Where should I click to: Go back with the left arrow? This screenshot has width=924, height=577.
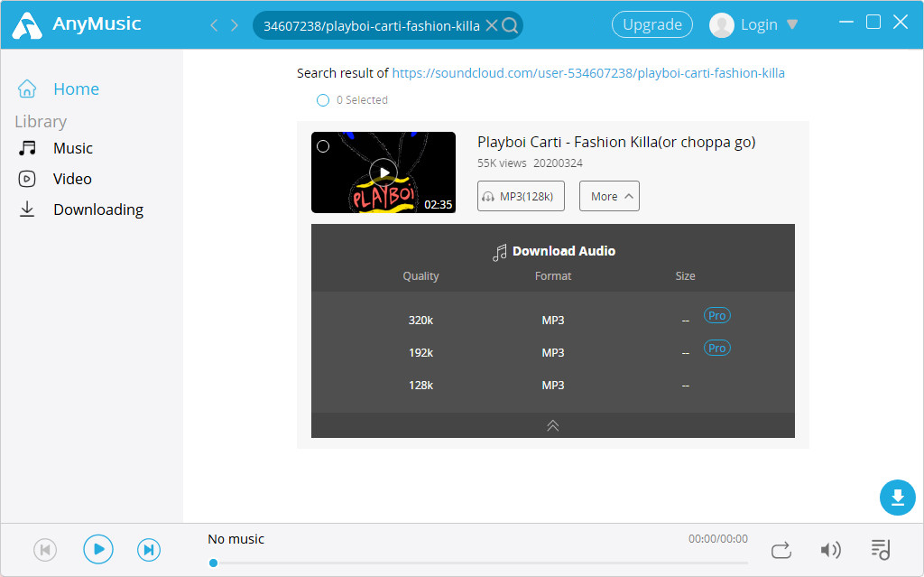[214, 24]
